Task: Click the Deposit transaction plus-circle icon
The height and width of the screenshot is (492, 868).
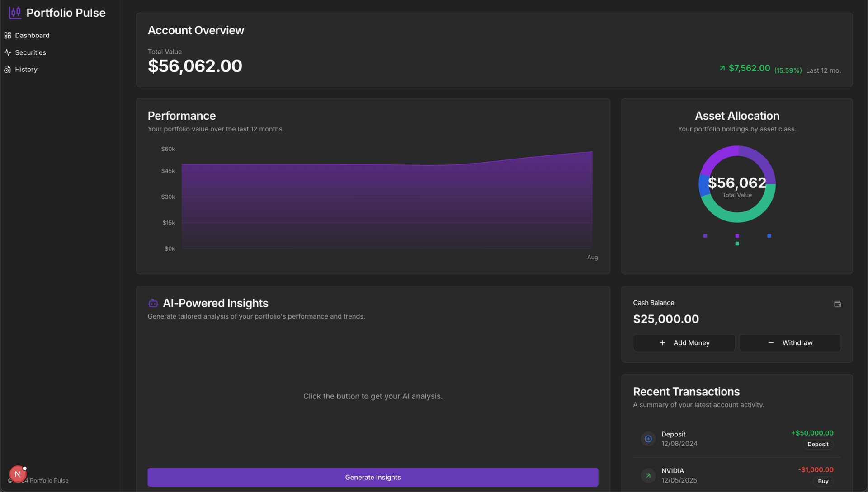Action: [x=648, y=439]
